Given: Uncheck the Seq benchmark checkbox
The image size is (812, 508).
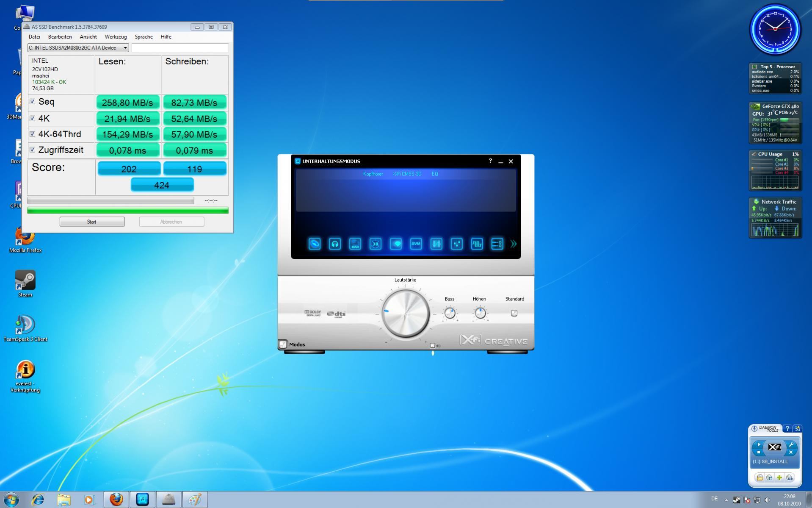Looking at the screenshot, I should 32,102.
